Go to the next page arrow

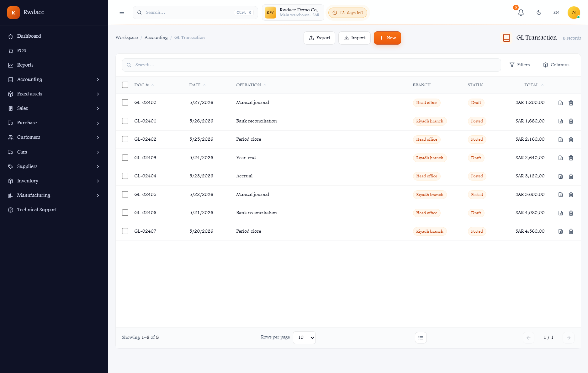(x=569, y=338)
